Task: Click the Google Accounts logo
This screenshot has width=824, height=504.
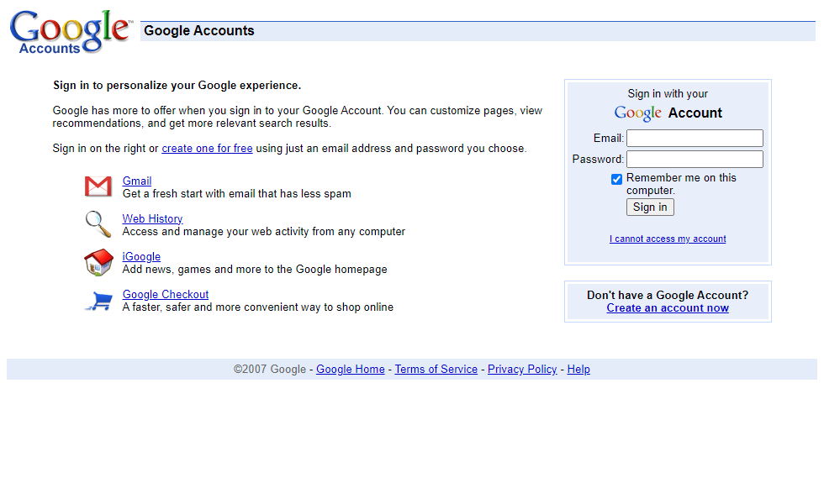Action: click(71, 32)
